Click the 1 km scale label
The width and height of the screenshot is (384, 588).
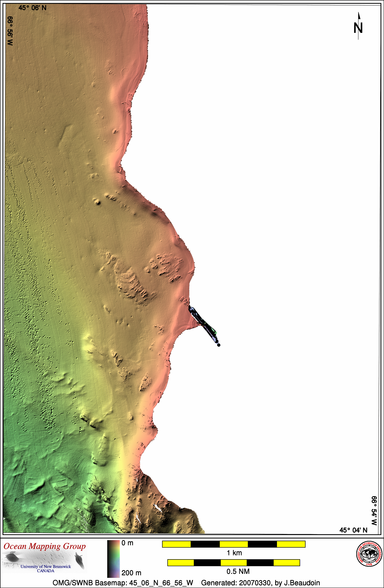tap(234, 553)
